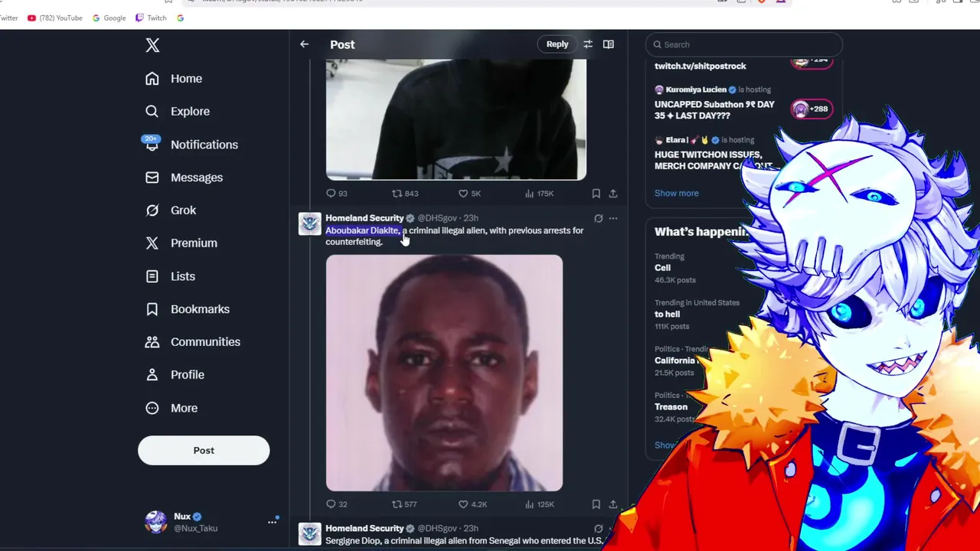Click the Bookmarks sidebar icon
Image resolution: width=980 pixels, height=551 pixels.
[152, 309]
